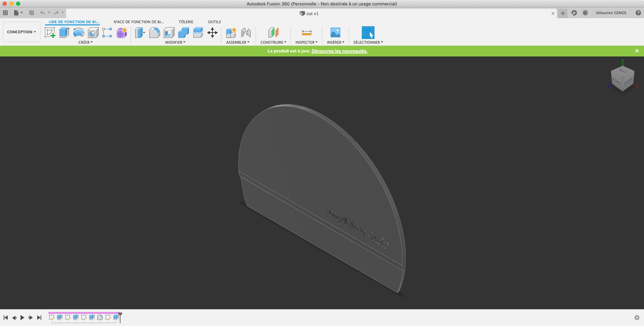Dismiss the green update notification banner
The image size is (644, 326).
coord(637,51)
